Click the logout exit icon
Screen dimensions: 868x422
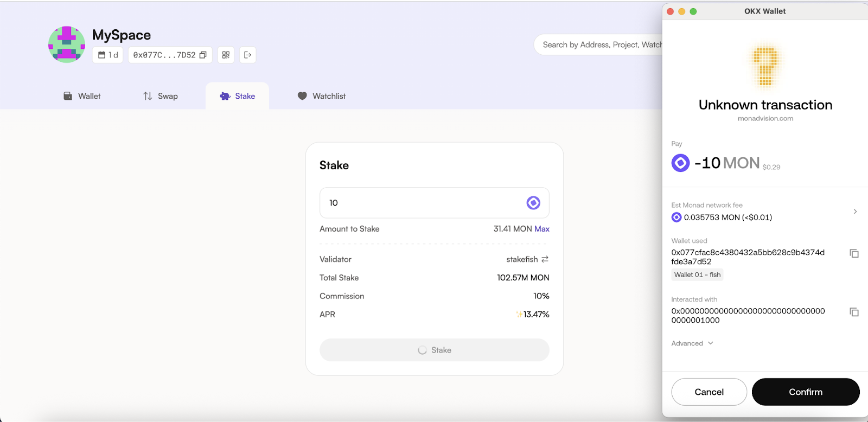click(x=248, y=55)
